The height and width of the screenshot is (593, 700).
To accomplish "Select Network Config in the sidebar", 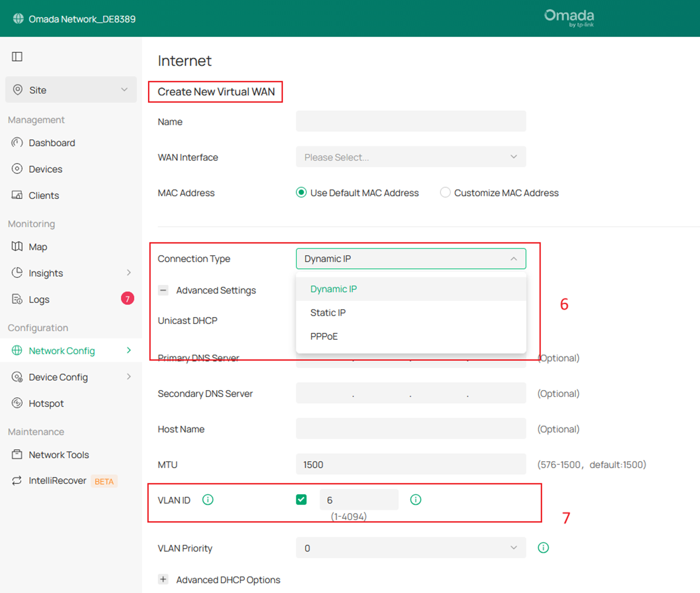I will tap(61, 350).
